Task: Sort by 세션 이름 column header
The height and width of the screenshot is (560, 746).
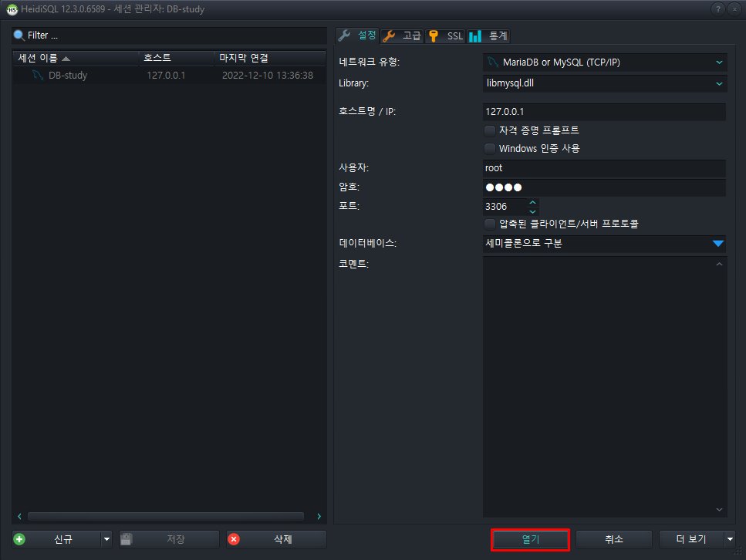Action: 75,58
